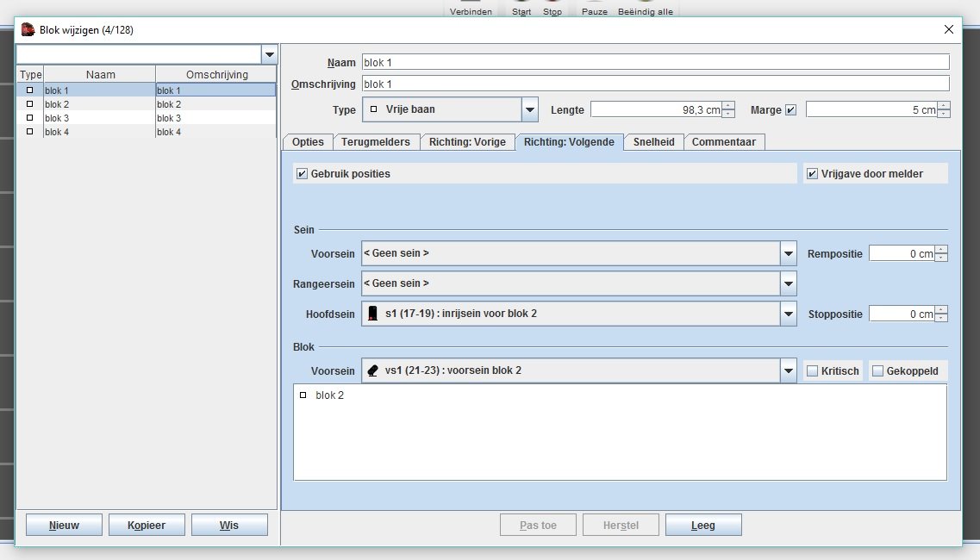Screen dimensions: 980x560
Task: Increase the Marge value with the up arrow
Action: click(x=944, y=106)
